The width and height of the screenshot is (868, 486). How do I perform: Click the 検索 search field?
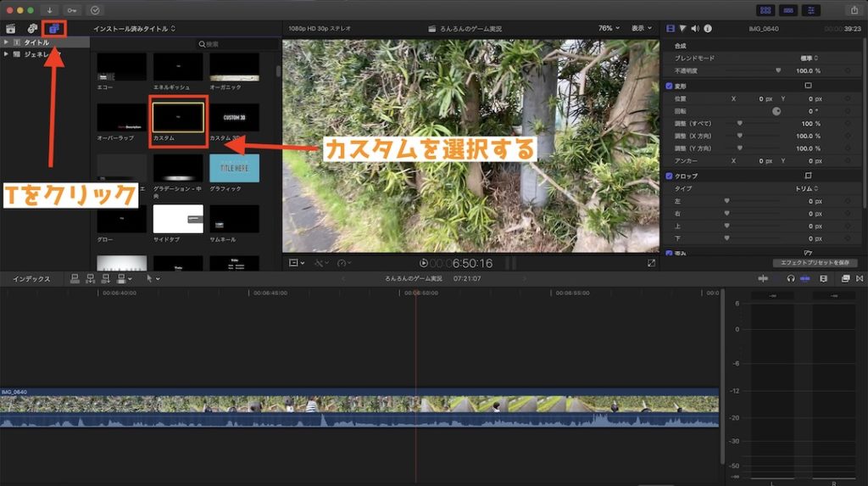(238, 44)
